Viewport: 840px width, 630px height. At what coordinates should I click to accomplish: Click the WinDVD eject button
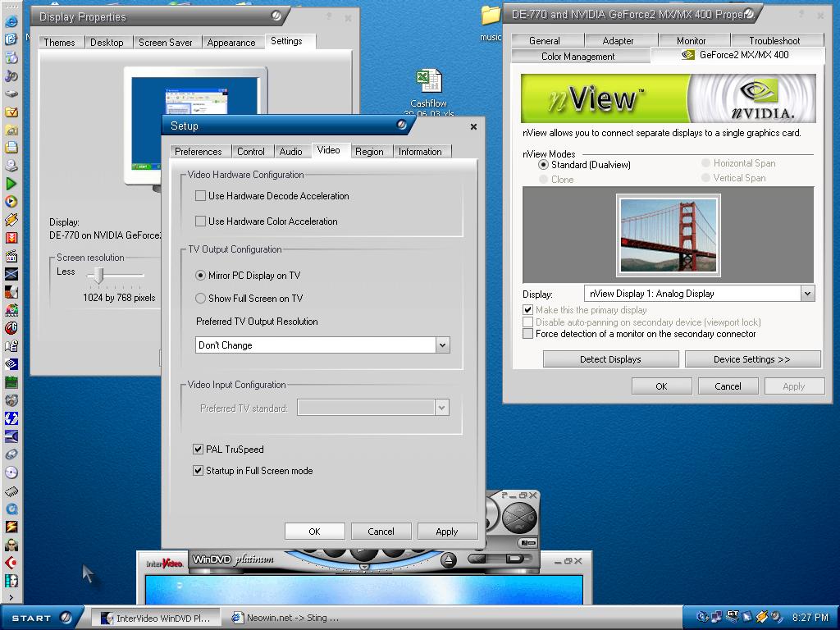click(449, 560)
